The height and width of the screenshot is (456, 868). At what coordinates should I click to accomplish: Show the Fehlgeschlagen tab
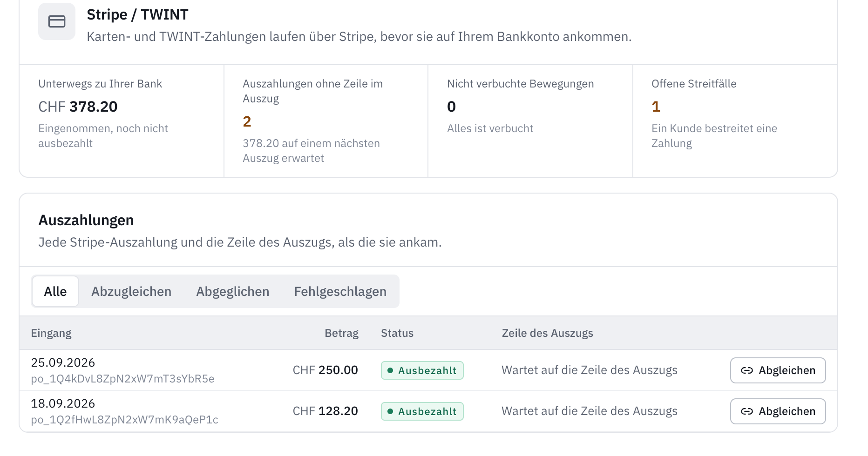point(340,291)
